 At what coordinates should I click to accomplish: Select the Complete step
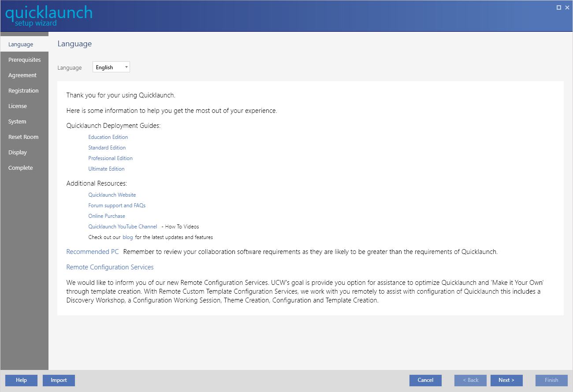tap(24, 168)
